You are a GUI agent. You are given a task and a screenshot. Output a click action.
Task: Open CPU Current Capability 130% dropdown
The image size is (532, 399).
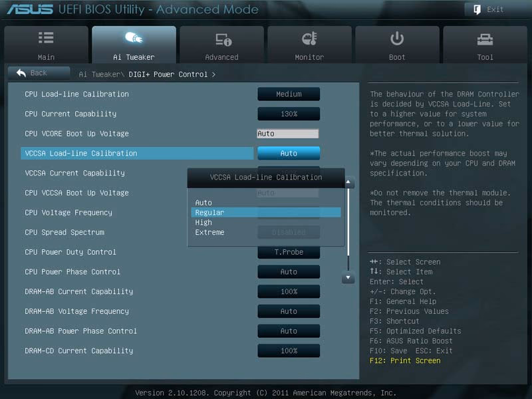tap(289, 114)
